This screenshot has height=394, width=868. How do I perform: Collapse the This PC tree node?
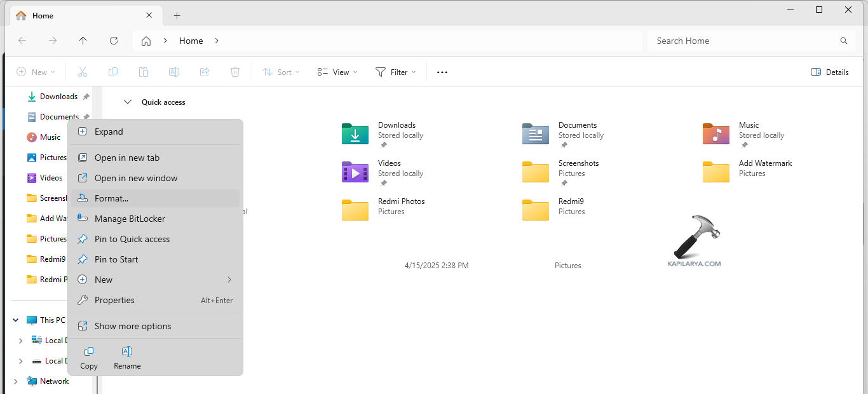16,320
